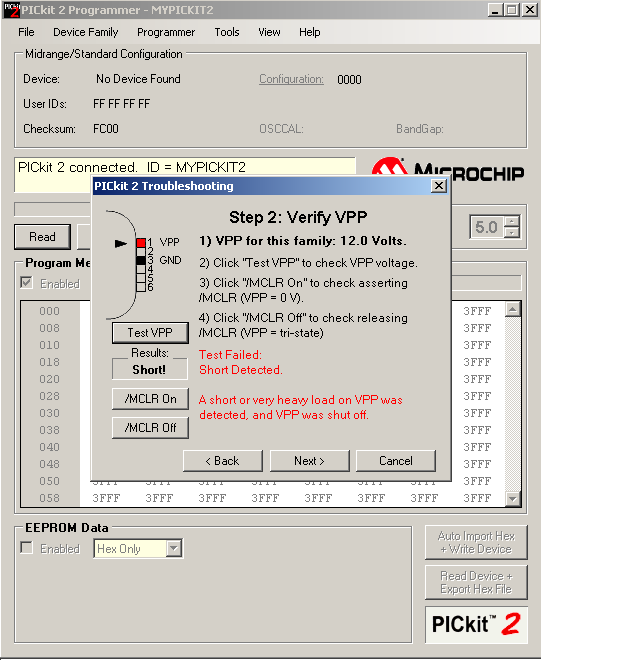Screen dimensions: 640x660
Task: Click 'VPP for this family: 12.0 Volts' text
Action: coord(311,241)
